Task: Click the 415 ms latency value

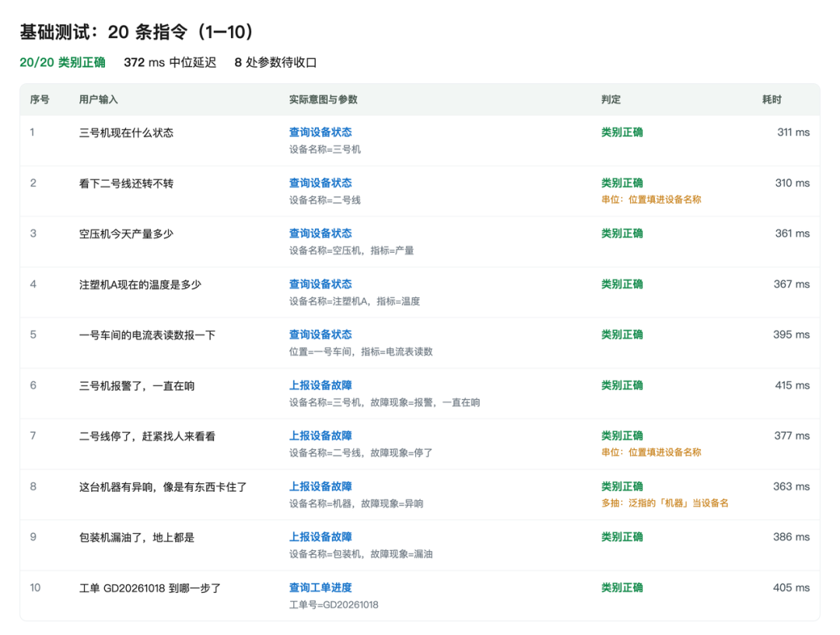Action: (793, 386)
